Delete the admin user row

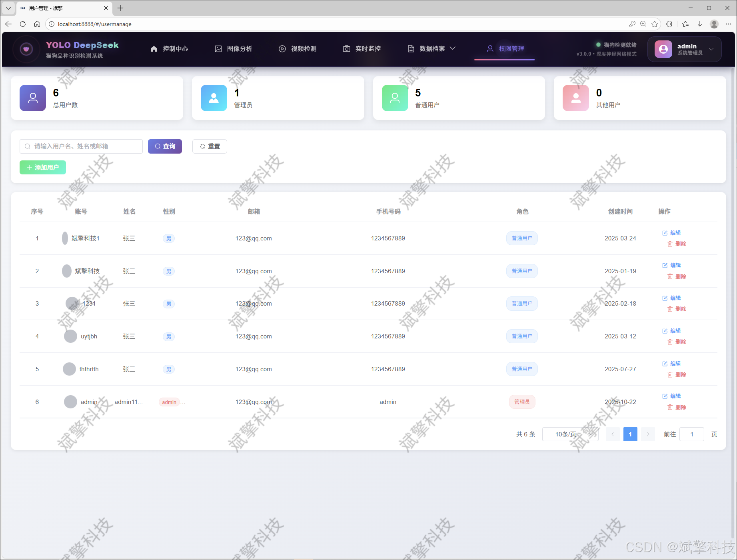(677, 407)
